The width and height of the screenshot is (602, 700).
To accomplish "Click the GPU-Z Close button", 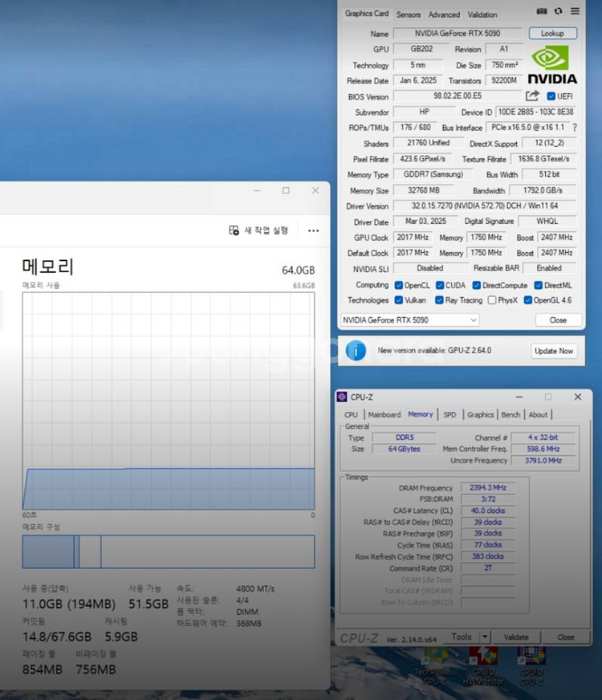I will (x=558, y=320).
